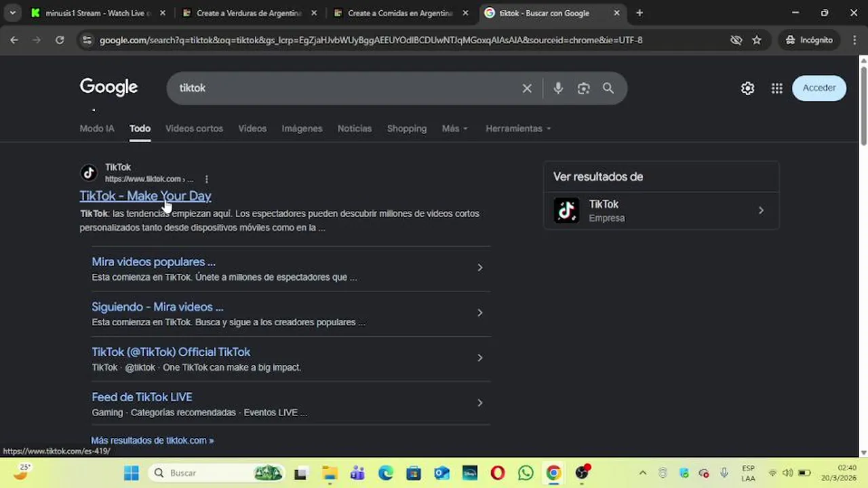This screenshot has height=488, width=868.
Task: Expand Feed de TikTok LIVE chevron
Action: [479, 403]
